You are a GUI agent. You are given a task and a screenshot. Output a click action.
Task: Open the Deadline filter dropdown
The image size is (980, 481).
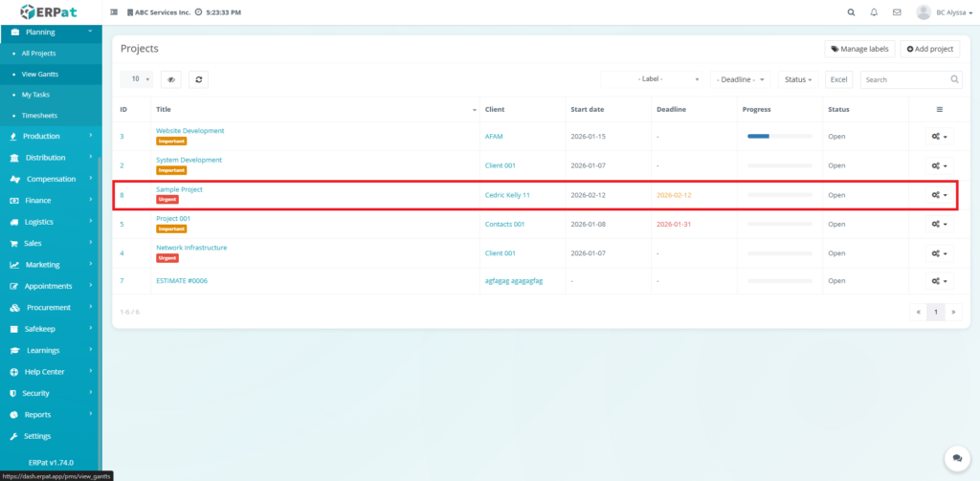click(741, 79)
